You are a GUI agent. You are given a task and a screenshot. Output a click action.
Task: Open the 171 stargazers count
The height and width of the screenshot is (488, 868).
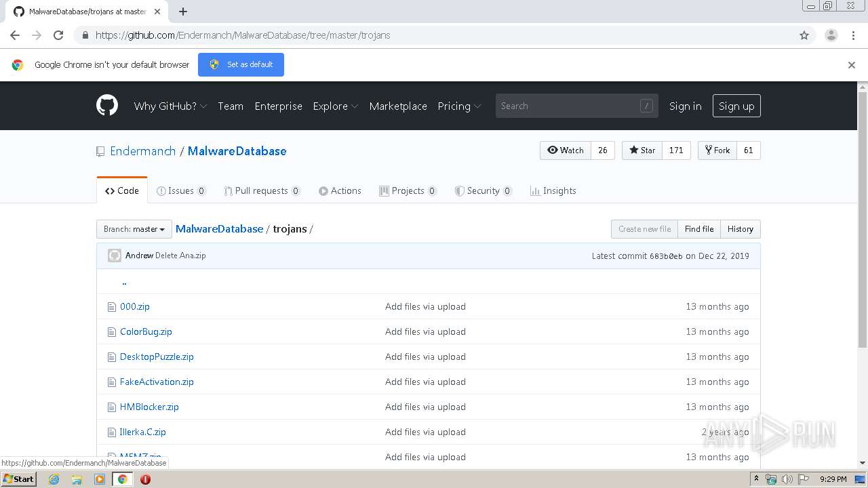pyautogui.click(x=676, y=150)
